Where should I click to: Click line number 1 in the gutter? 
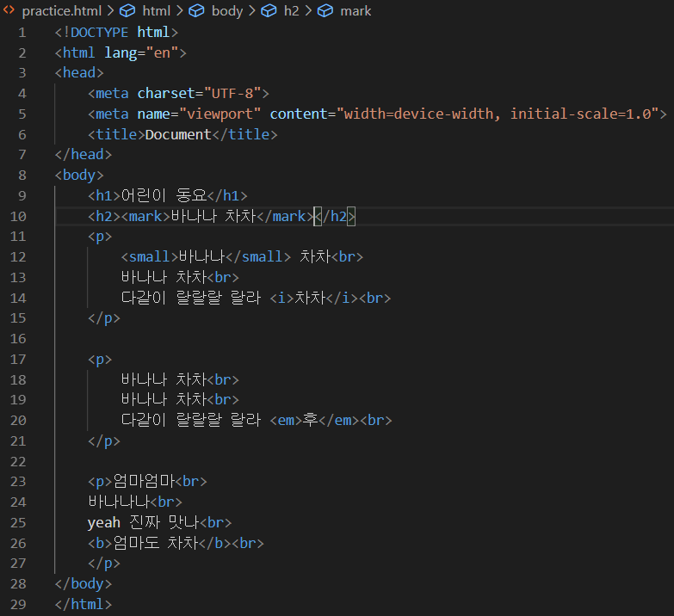pyautogui.click(x=22, y=33)
